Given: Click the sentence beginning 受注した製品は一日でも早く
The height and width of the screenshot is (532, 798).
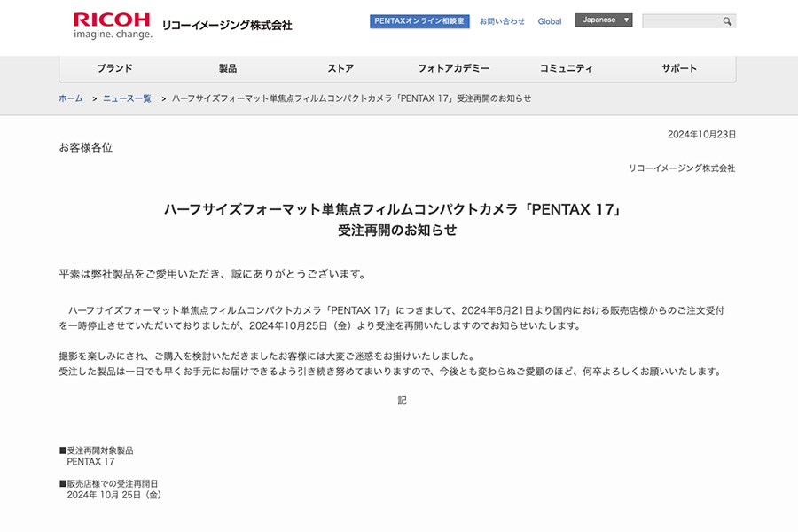Looking at the screenshot, I should coord(391,372).
